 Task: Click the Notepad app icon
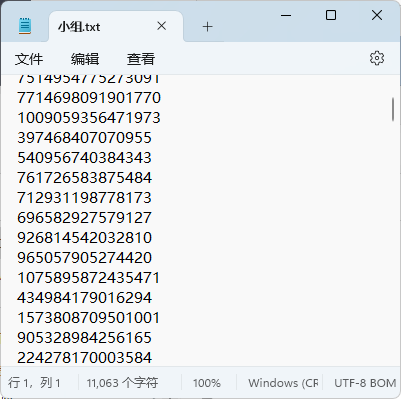coord(25,26)
